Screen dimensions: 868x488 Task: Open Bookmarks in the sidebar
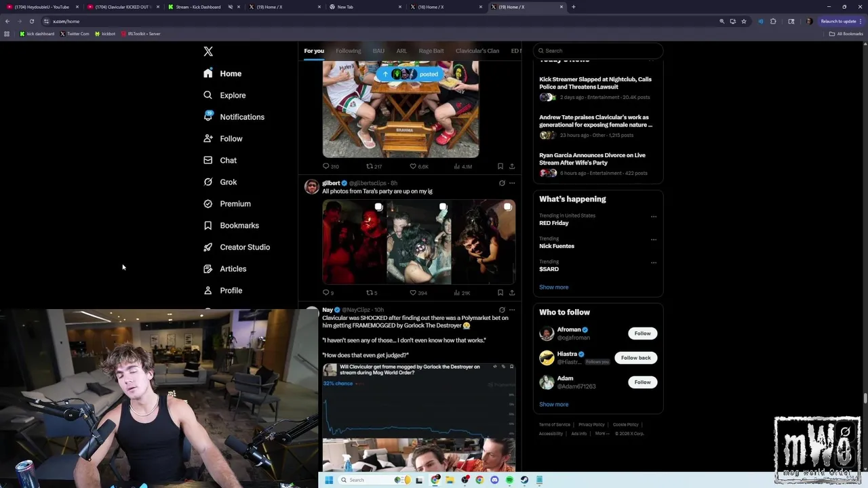point(231,225)
